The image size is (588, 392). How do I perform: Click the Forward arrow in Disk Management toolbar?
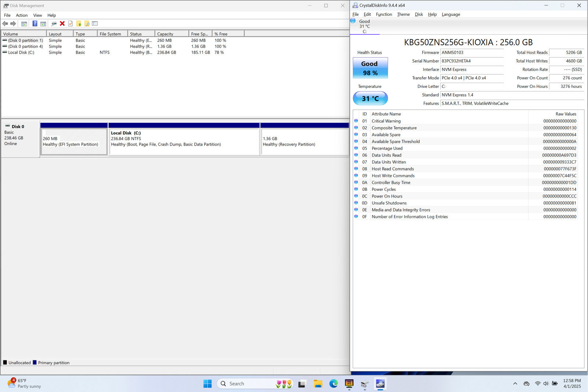13,24
